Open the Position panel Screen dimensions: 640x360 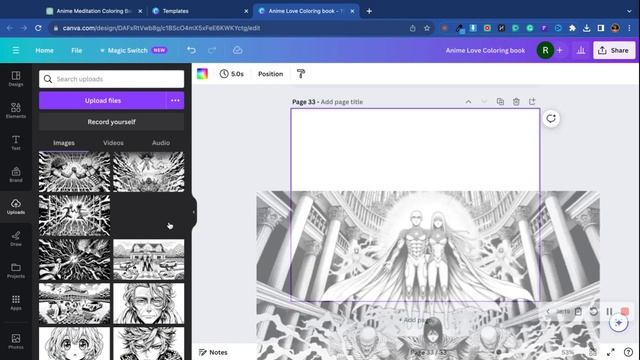coord(270,74)
